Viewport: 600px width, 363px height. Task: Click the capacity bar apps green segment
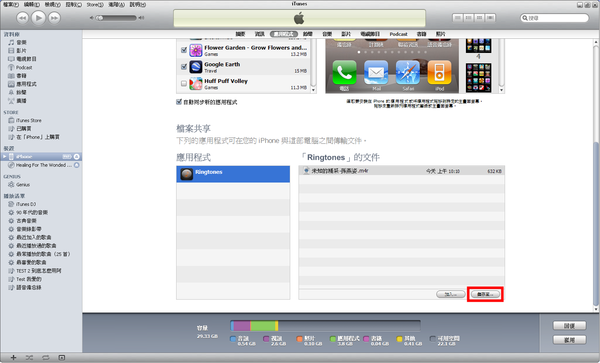(263, 326)
